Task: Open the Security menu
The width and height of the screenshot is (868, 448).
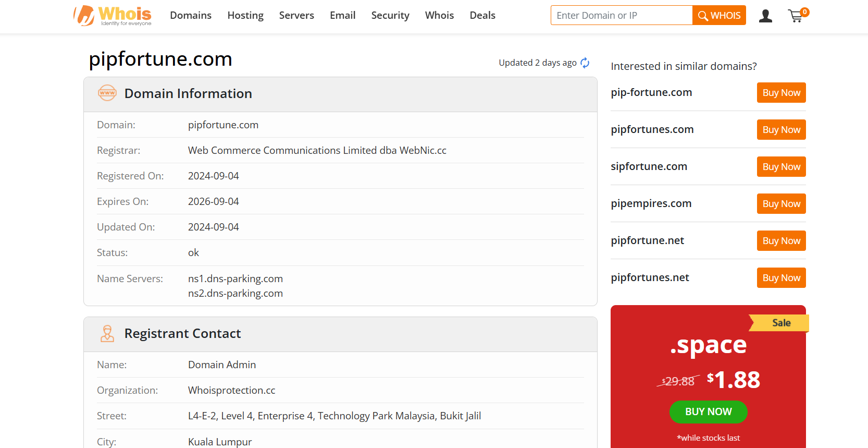Action: click(390, 16)
